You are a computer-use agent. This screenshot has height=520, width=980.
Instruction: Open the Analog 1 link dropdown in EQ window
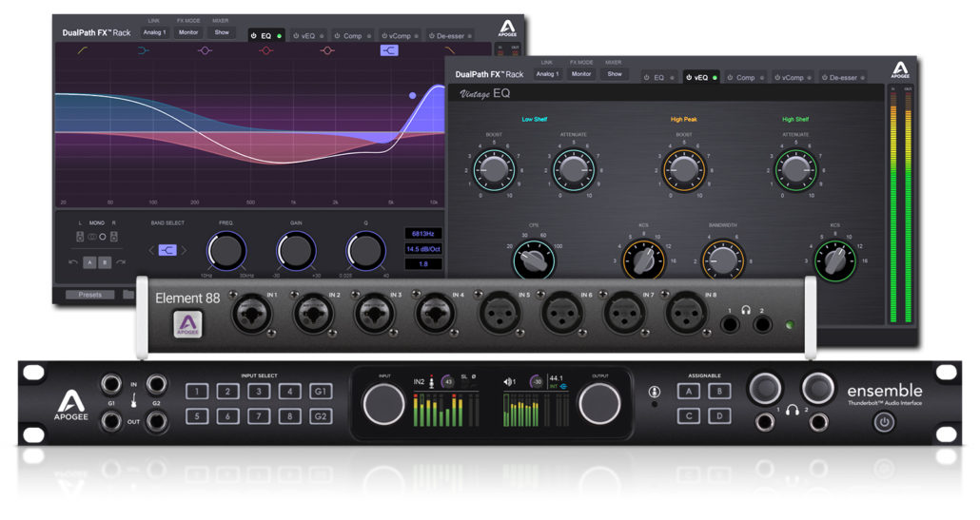tap(154, 32)
